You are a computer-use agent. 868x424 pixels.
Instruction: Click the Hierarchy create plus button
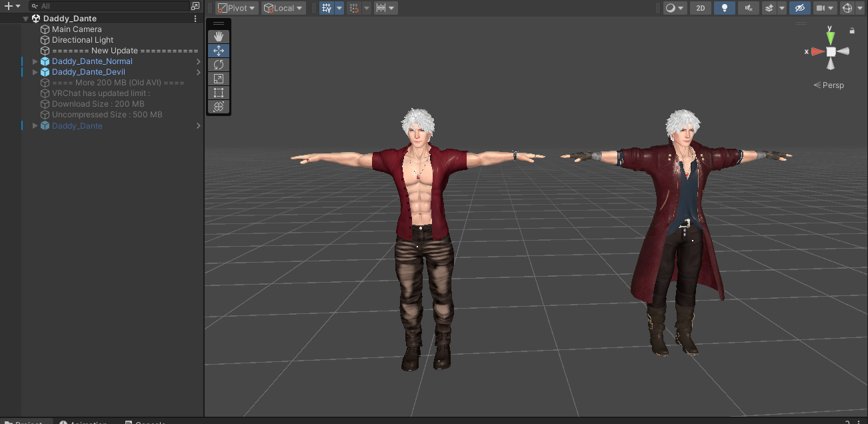tap(9, 6)
